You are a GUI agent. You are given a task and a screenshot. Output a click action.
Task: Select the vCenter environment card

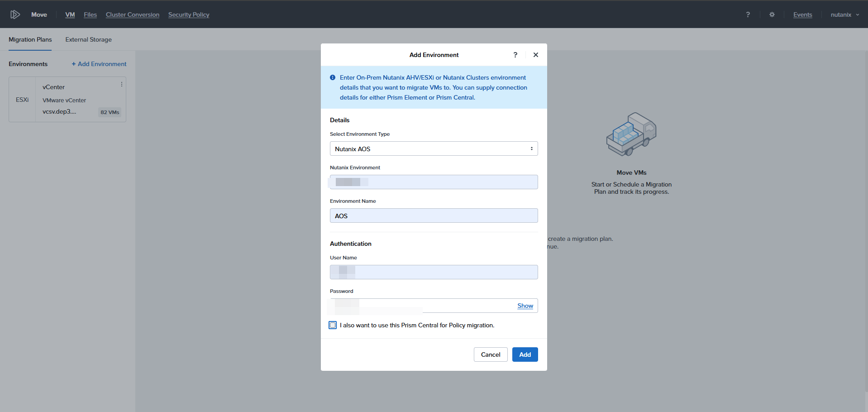click(67, 99)
